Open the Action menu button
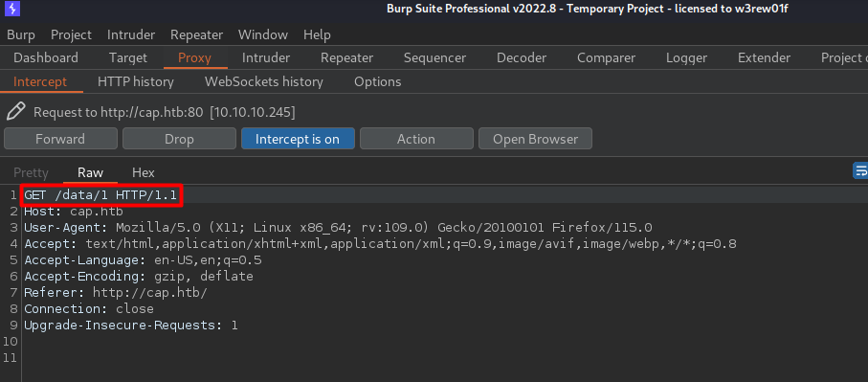The image size is (868, 382). [x=416, y=139]
